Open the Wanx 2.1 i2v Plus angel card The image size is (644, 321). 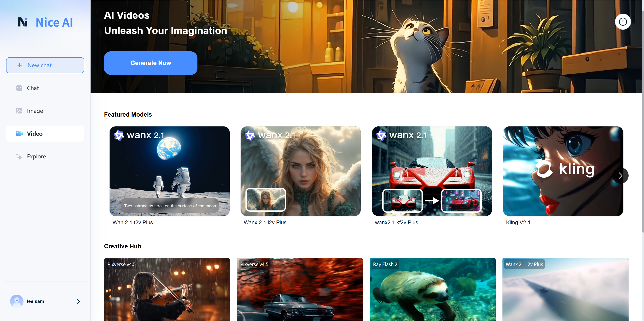tap(301, 171)
